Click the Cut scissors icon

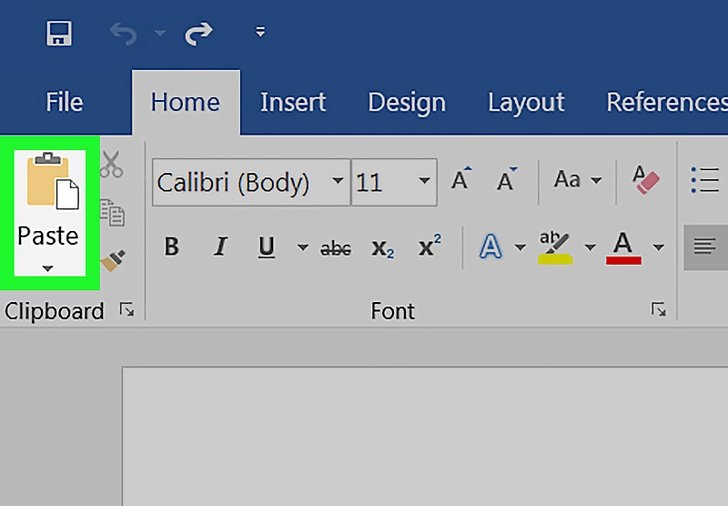click(x=111, y=165)
